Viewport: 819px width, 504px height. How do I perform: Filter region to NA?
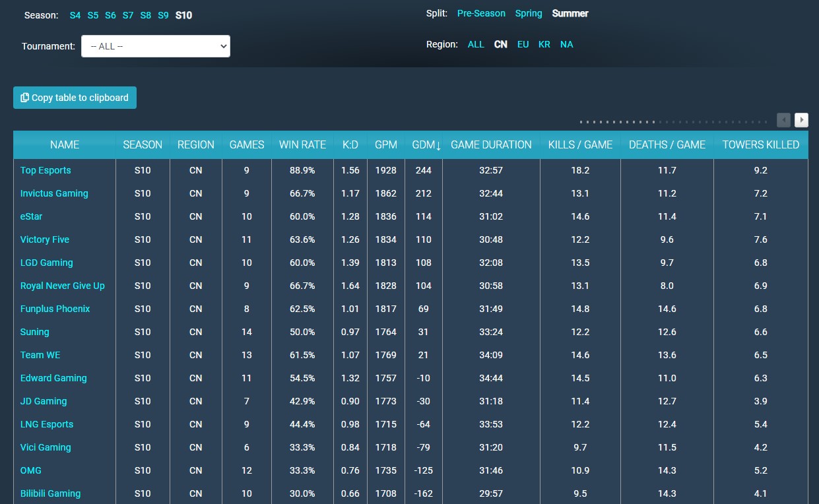pyautogui.click(x=566, y=44)
